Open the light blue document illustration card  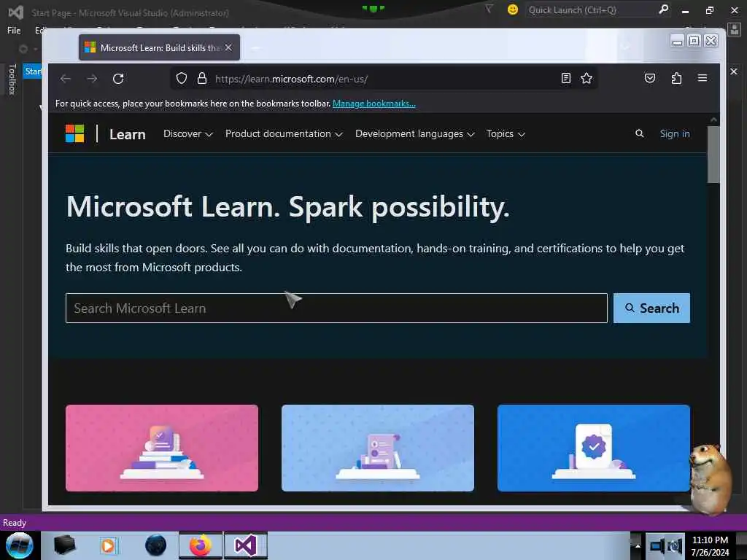coord(377,448)
